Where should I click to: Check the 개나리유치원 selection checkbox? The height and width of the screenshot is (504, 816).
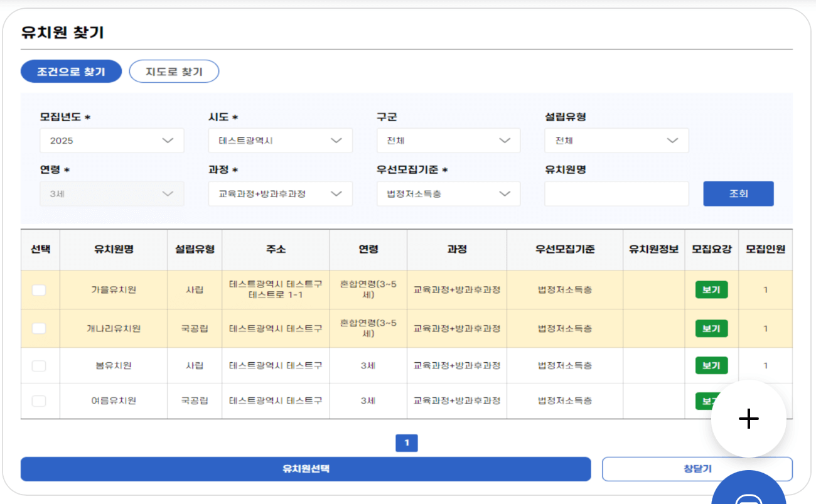pos(39,328)
